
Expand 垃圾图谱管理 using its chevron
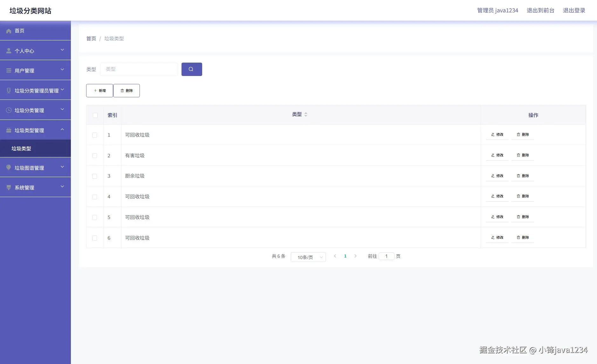tap(62, 167)
